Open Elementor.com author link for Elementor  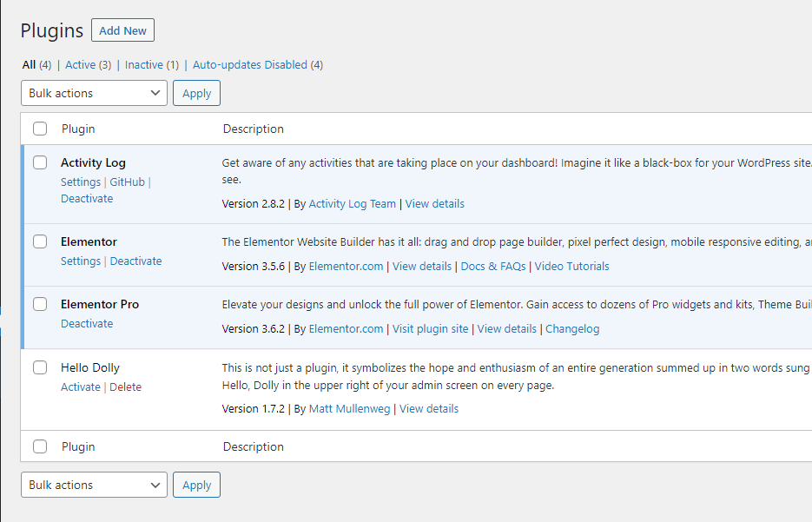(346, 267)
